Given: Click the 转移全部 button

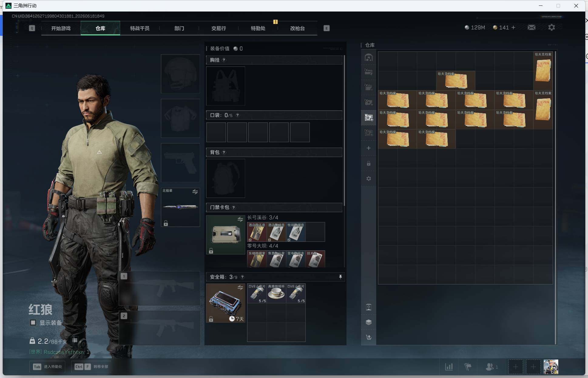Looking at the screenshot, I should click(x=91, y=366).
